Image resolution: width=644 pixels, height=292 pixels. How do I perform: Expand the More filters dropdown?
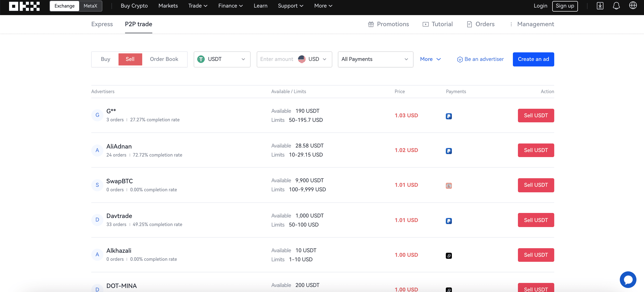pyautogui.click(x=430, y=59)
